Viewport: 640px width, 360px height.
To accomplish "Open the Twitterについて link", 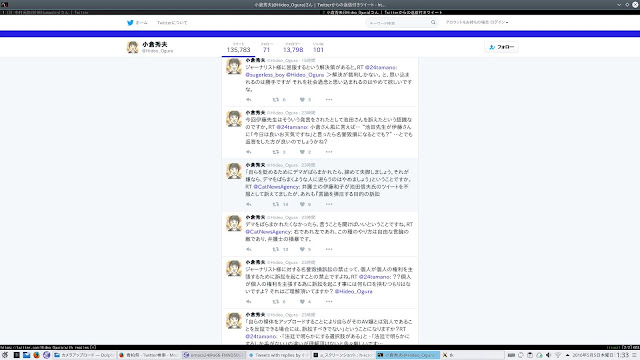I will coord(172,23).
